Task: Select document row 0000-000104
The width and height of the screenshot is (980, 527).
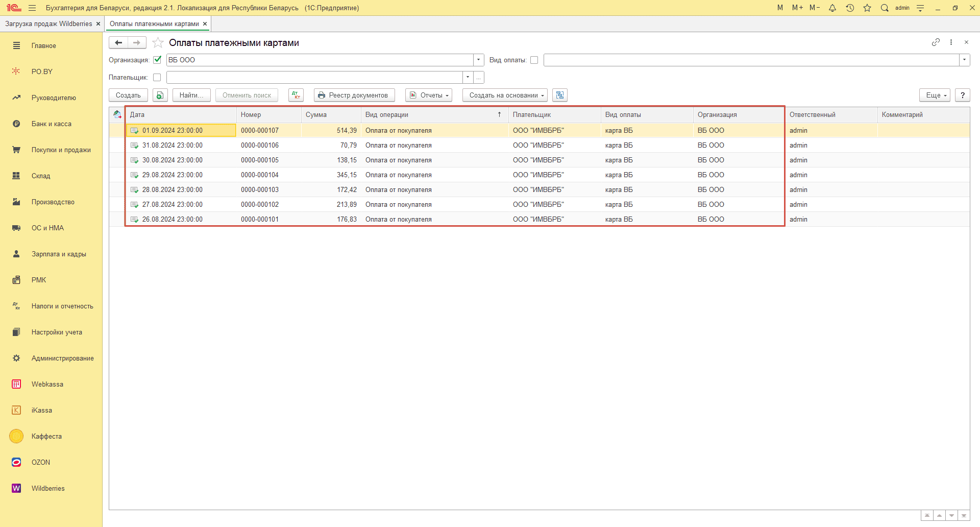Action: coord(259,175)
